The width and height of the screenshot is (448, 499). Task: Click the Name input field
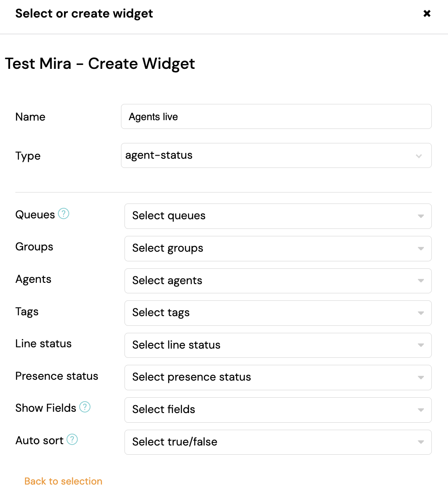coord(276,117)
